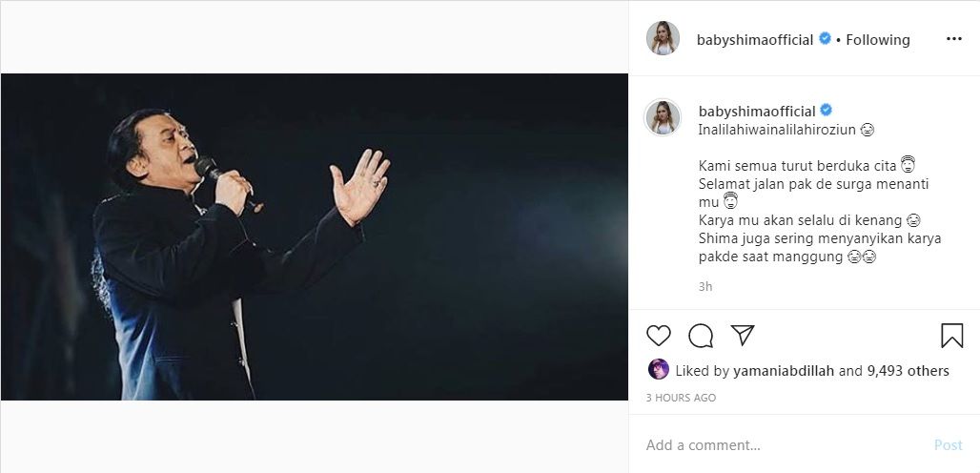Click the 3h time under caption
This screenshot has height=473, width=980.
tap(705, 286)
